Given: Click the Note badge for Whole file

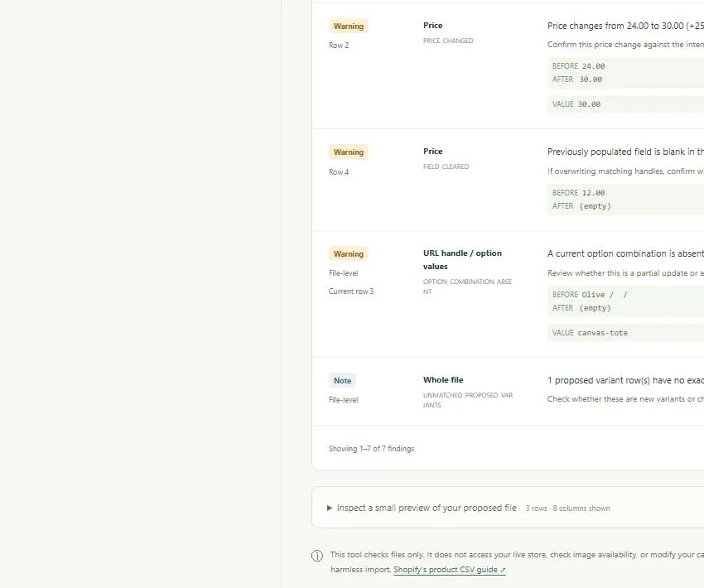Looking at the screenshot, I should [x=342, y=381].
